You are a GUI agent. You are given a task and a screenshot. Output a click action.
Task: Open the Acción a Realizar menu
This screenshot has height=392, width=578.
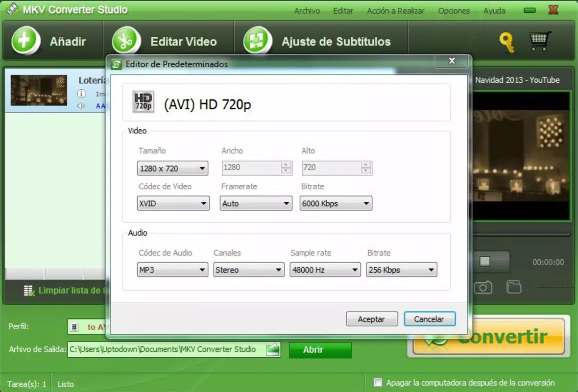[x=395, y=11]
